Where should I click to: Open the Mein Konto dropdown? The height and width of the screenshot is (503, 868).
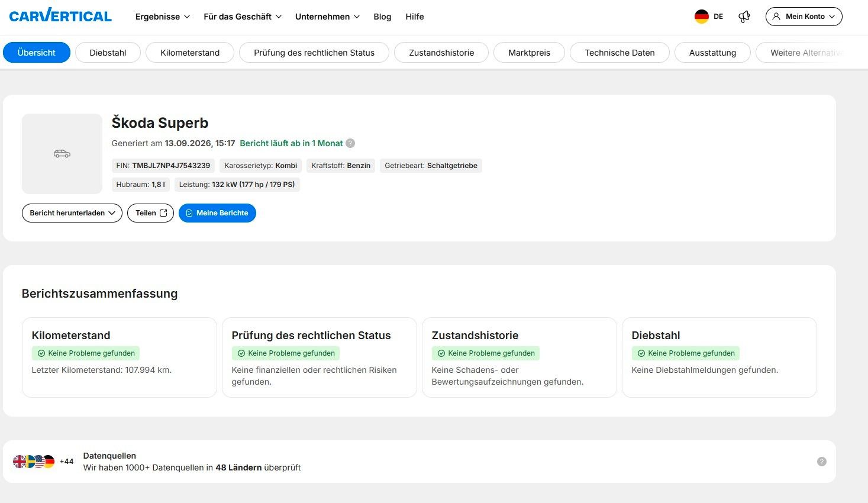point(804,17)
